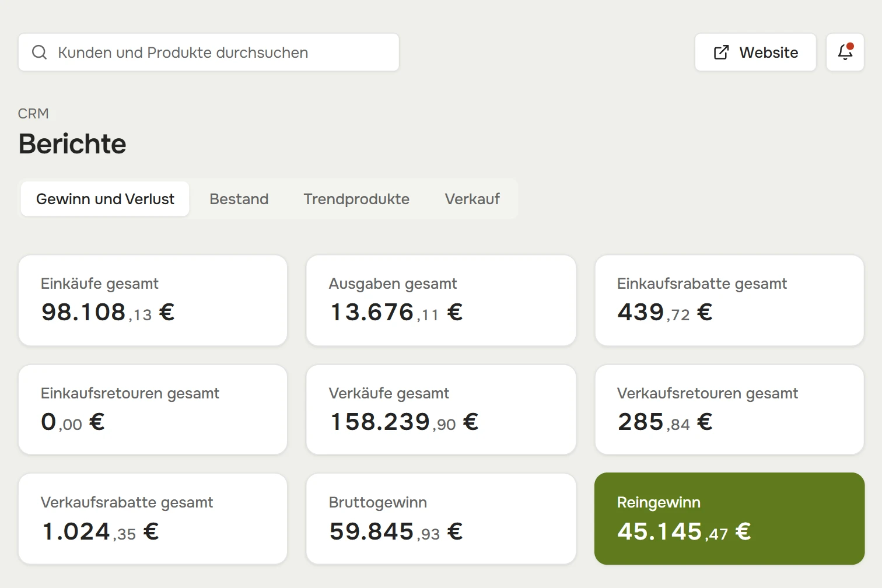Select the Verkäufe gesamt card
This screenshot has height=588, width=882.
click(x=441, y=409)
